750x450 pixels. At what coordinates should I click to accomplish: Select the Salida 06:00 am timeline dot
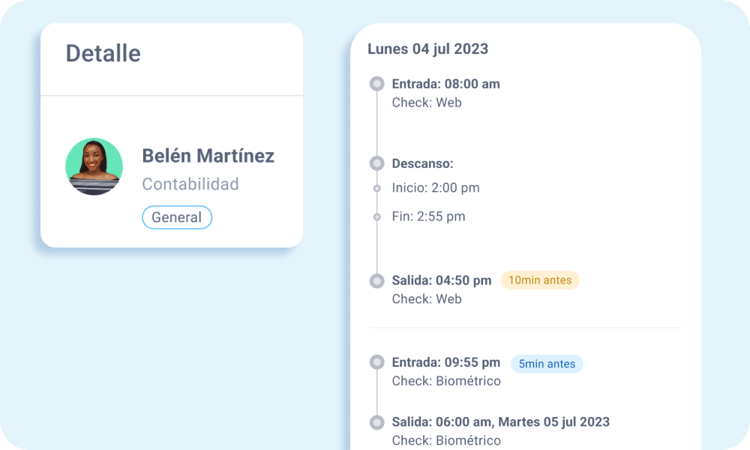[377, 422]
